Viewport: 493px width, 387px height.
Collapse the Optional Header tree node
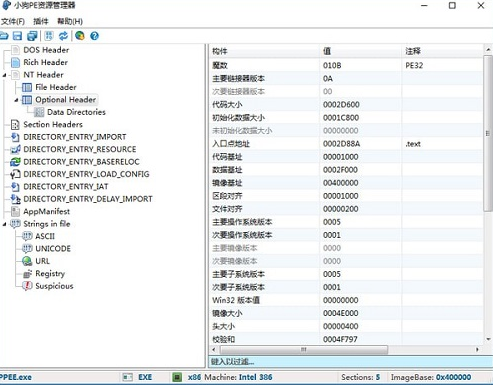coord(16,100)
